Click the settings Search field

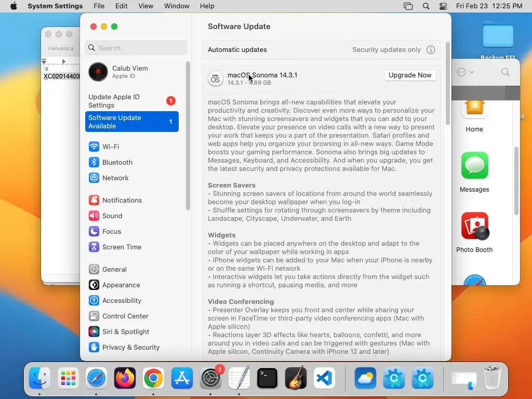pos(136,48)
